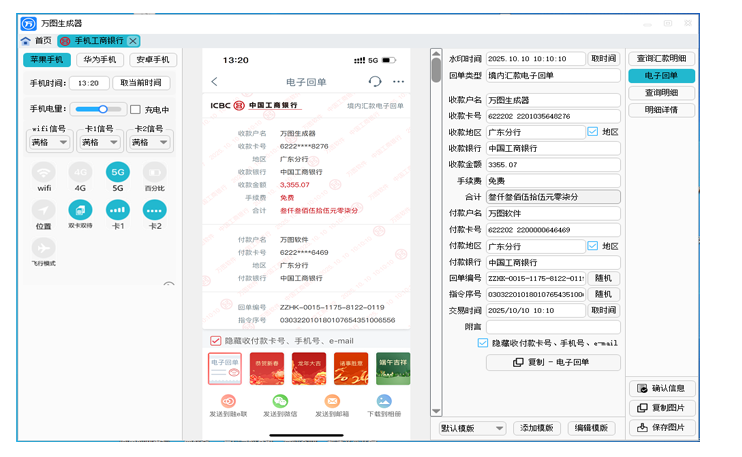Click the 发送到融e联 share icon
This screenshot has width=742, height=457.
229,401
